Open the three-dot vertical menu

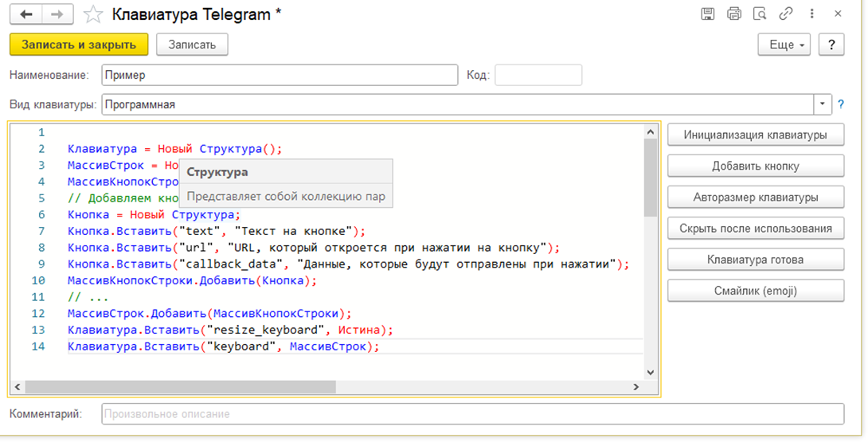pyautogui.click(x=811, y=14)
